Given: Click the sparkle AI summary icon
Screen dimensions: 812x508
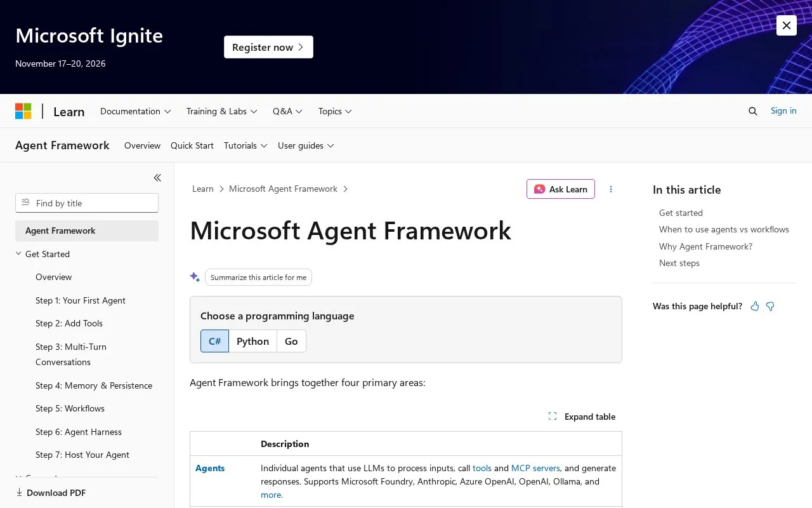Looking at the screenshot, I should [195, 277].
